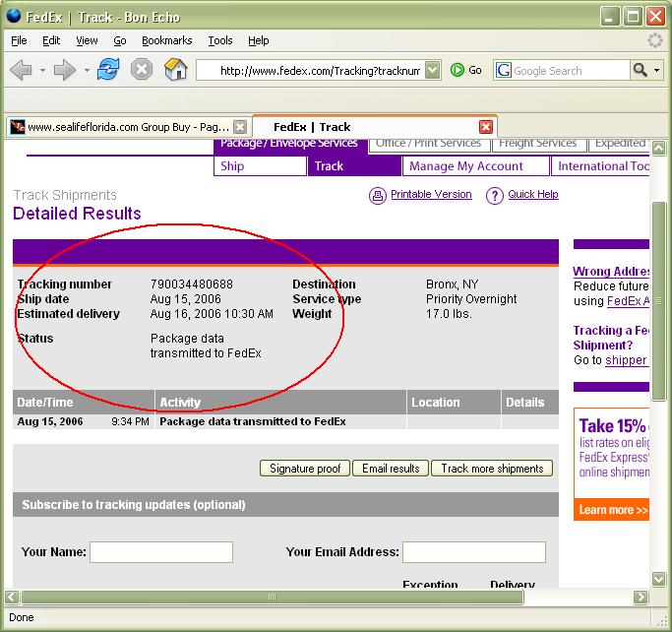Click the horizontal scrollbar thumb

[x=273, y=597]
